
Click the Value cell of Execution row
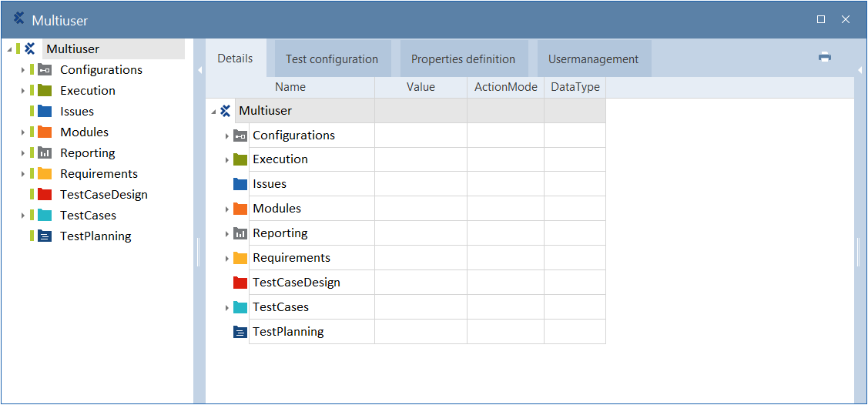coord(421,159)
